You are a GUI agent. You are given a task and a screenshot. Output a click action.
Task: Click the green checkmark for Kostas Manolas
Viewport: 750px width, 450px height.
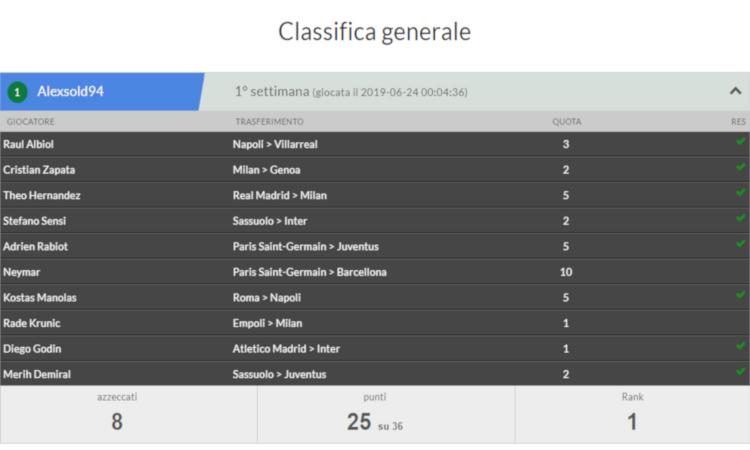740,295
